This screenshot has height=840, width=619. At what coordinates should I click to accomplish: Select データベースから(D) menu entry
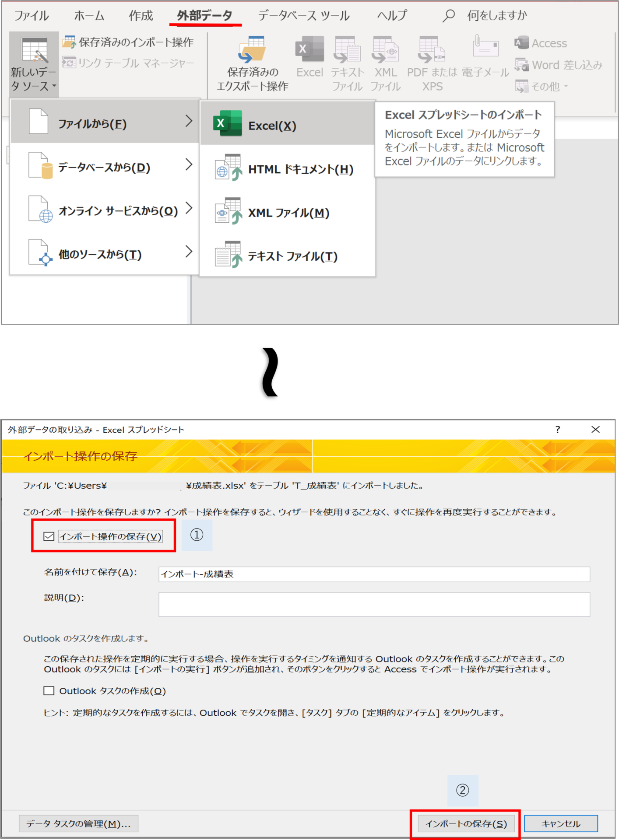105,167
